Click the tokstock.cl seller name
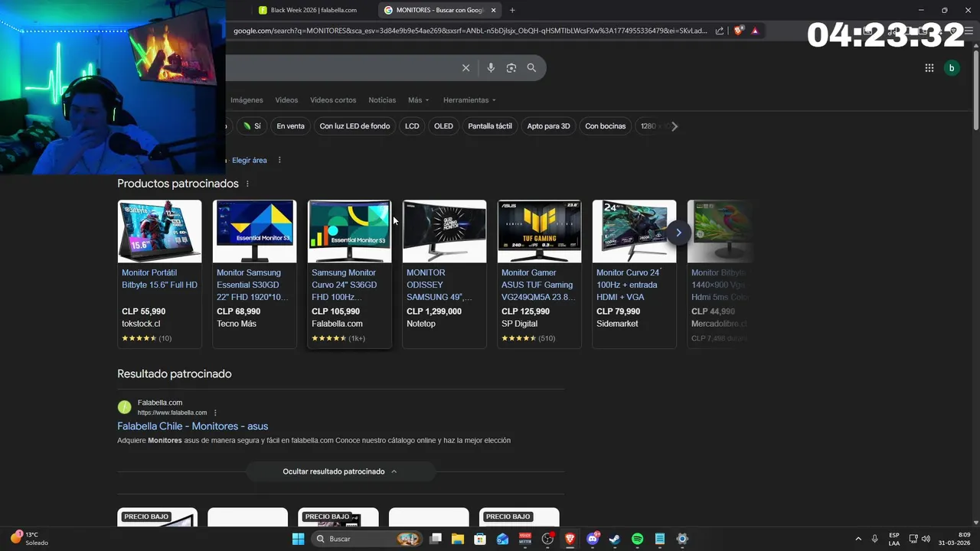Screen dimensions: 980x551 [x=141, y=324]
